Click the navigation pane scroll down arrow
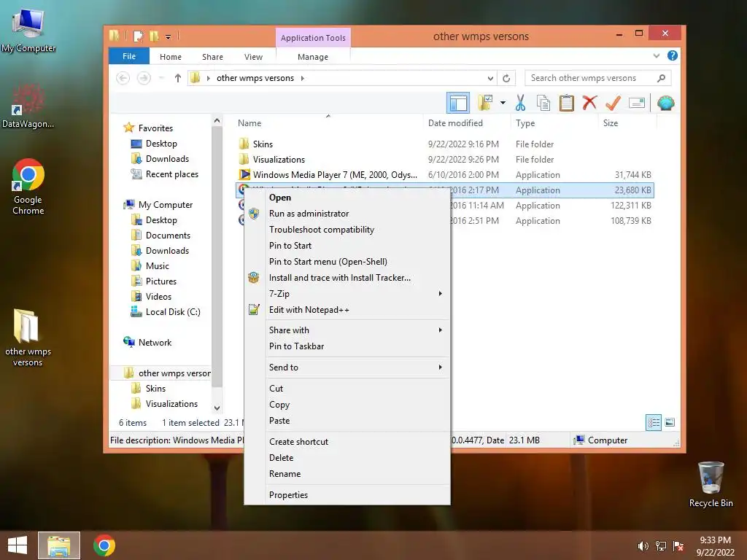The image size is (747, 560). (x=217, y=408)
